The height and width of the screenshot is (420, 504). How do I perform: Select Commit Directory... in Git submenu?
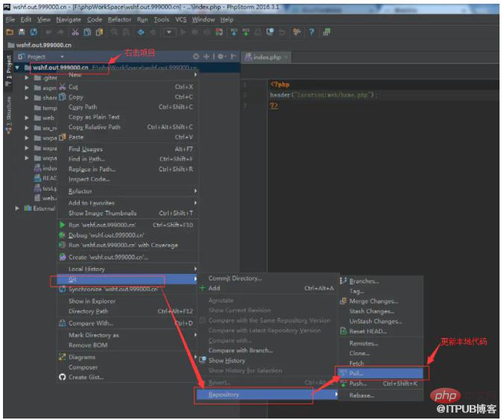click(267, 279)
